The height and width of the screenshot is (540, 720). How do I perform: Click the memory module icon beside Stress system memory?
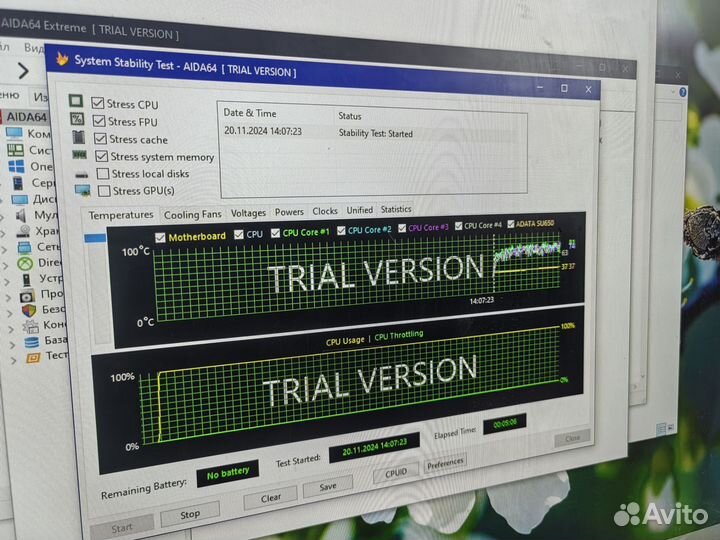[x=79, y=156]
